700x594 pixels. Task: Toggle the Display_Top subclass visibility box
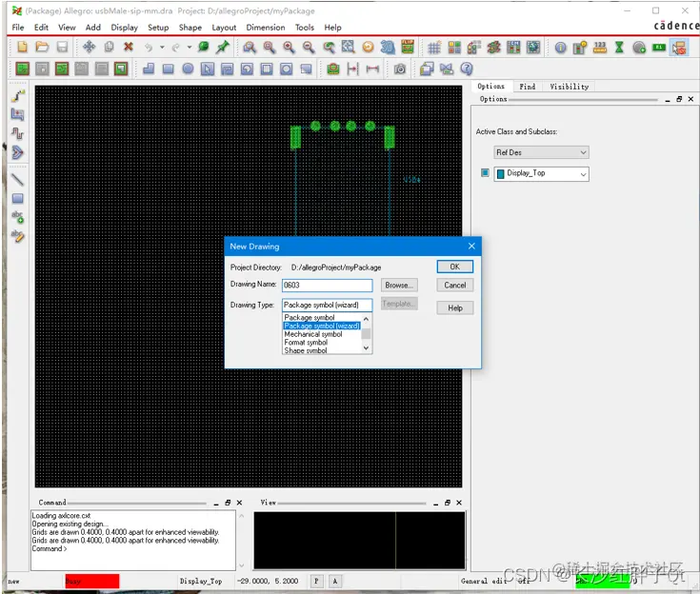(x=485, y=172)
